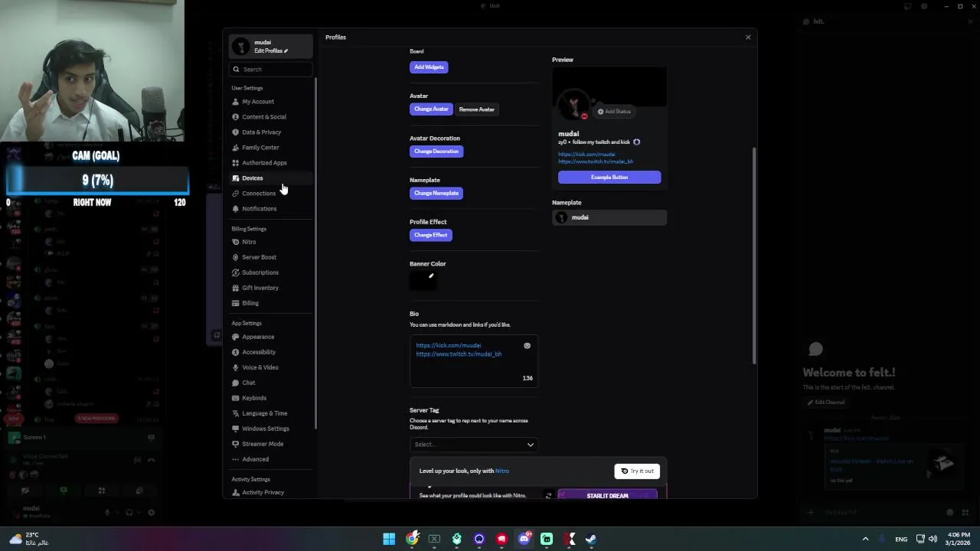Expand the Server Tag Select dropdown

point(474,445)
